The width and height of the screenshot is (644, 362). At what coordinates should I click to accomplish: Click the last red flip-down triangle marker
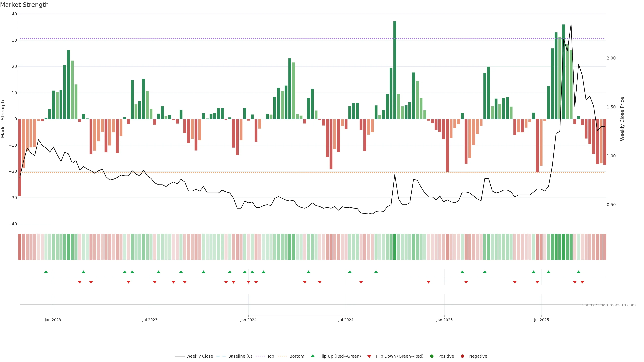pos(582,282)
